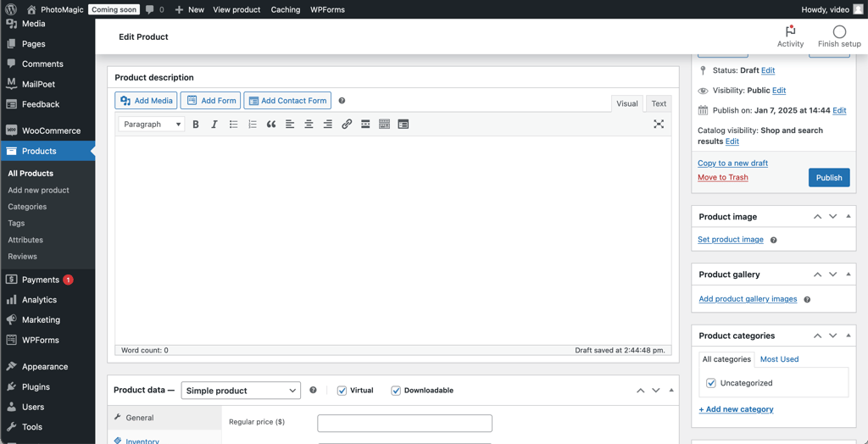The width and height of the screenshot is (868, 444).
Task: Toggle the Uncategorized category checkbox
Action: (x=711, y=383)
